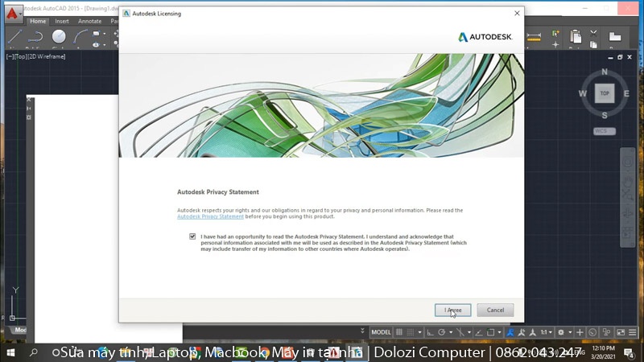Restore the AutoCAD drawing window
Viewport: 644px width, 362px height.
click(x=620, y=57)
